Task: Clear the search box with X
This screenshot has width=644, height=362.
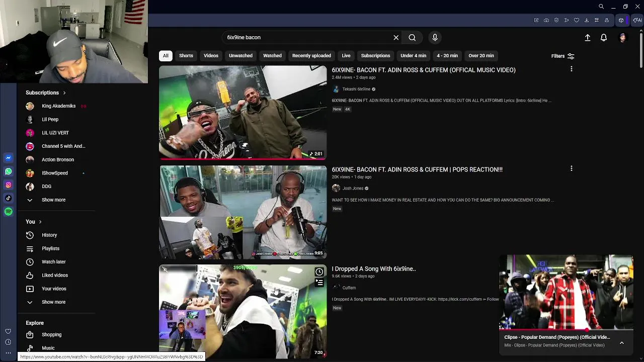Action: (x=396, y=37)
